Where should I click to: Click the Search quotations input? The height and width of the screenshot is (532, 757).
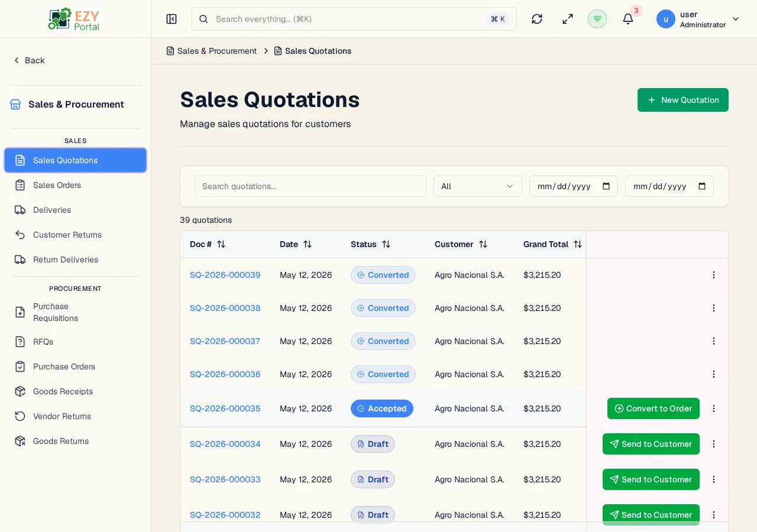(x=310, y=186)
